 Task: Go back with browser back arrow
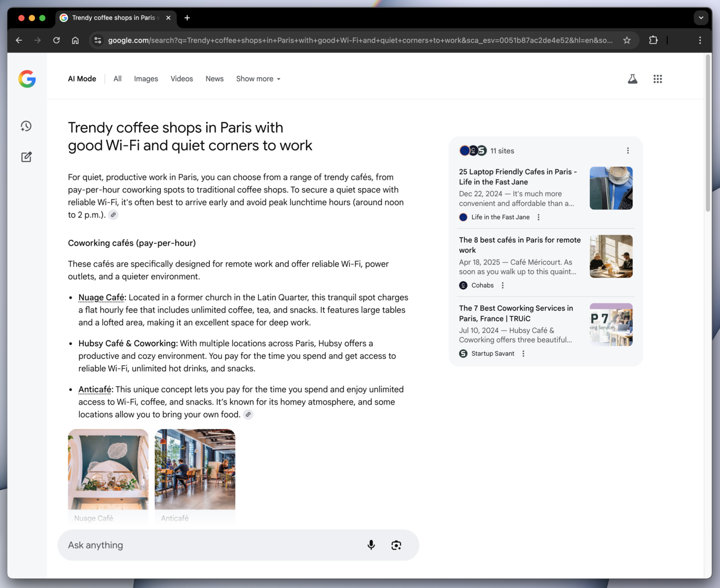[x=19, y=40]
